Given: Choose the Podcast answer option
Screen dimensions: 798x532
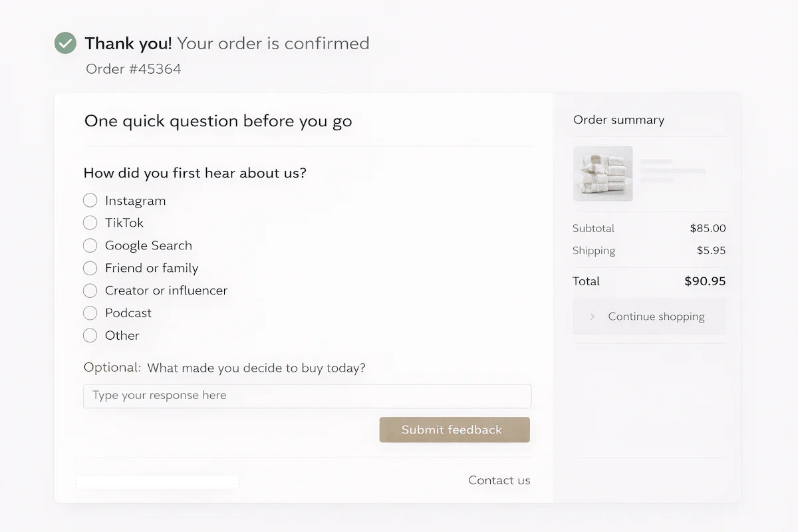Looking at the screenshot, I should pos(90,313).
